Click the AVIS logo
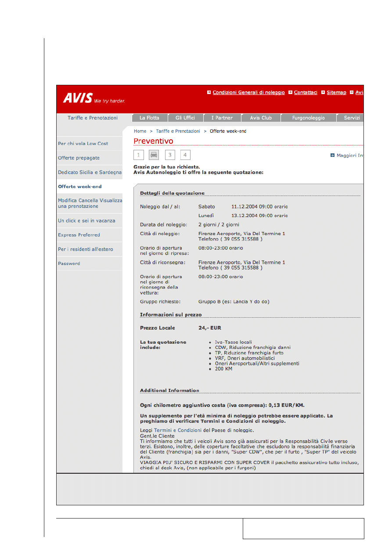Screen dimensions: 392x555 [77, 98]
